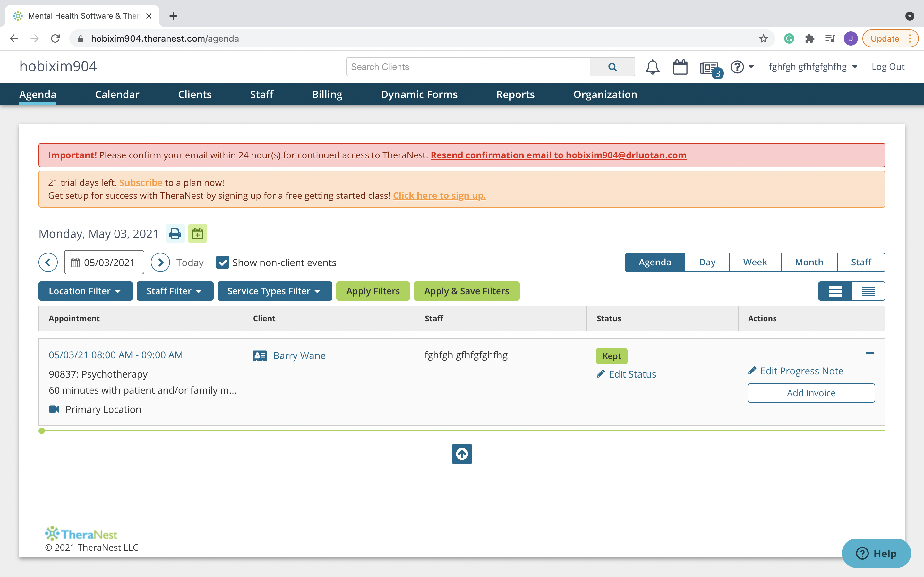Switch to the compact list view toggle
Screen dimensions: 924x577
pos(868,291)
